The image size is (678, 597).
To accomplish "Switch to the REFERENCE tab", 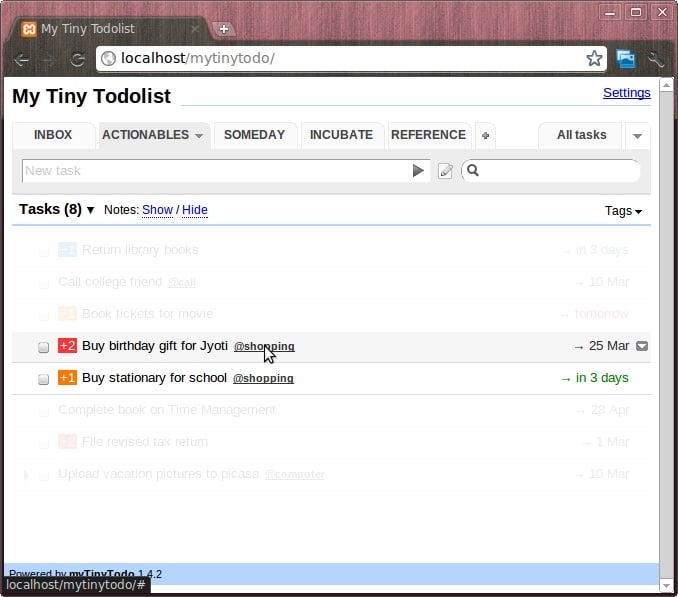I will pos(429,135).
